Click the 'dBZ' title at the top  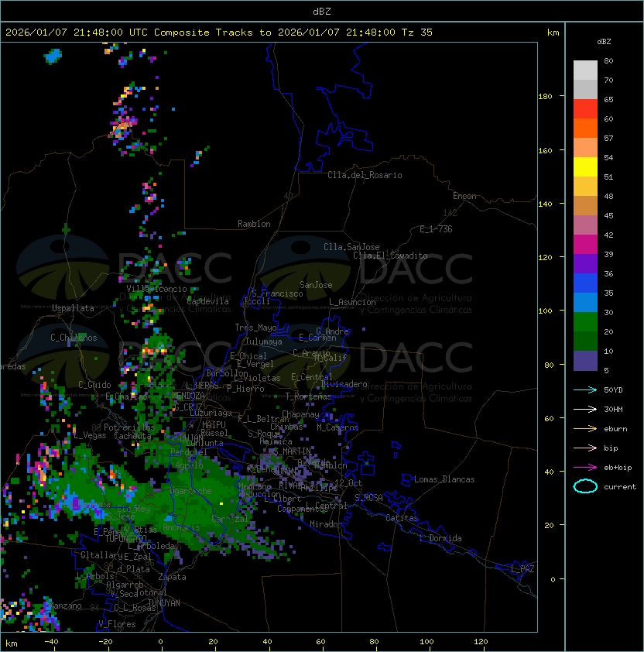point(322,11)
